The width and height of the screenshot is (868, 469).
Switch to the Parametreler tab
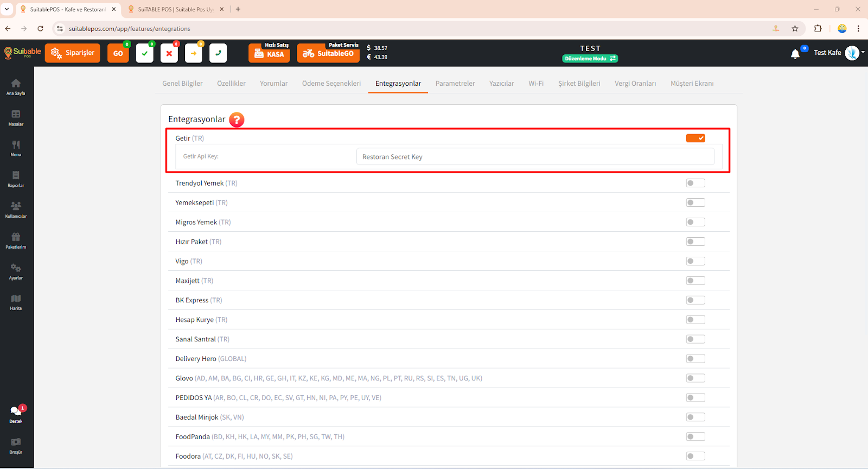[455, 84]
